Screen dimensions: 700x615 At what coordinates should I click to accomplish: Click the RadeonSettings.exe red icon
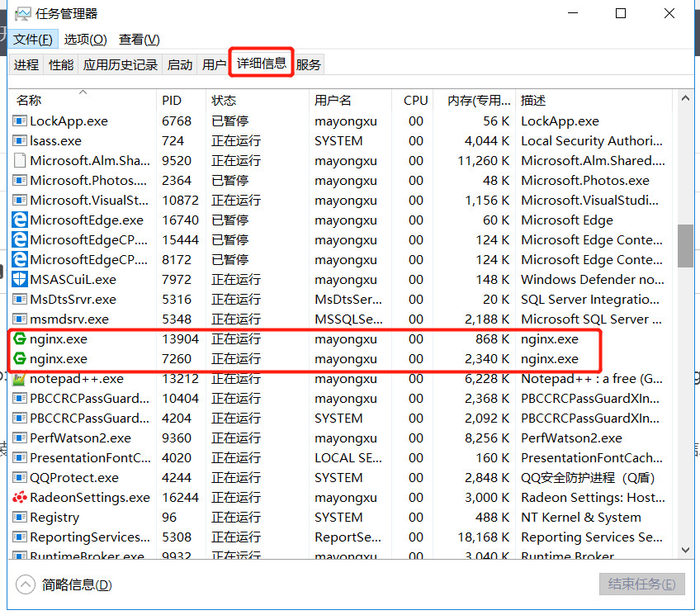[x=19, y=497]
